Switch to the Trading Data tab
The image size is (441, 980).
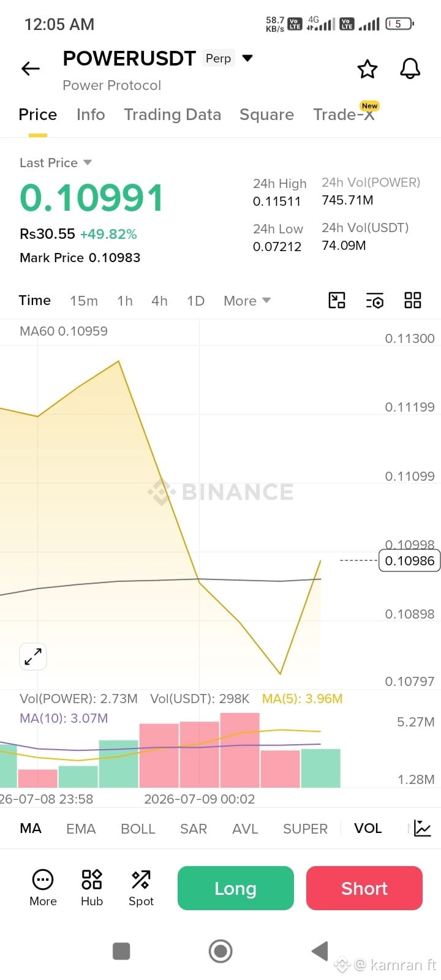click(x=172, y=115)
